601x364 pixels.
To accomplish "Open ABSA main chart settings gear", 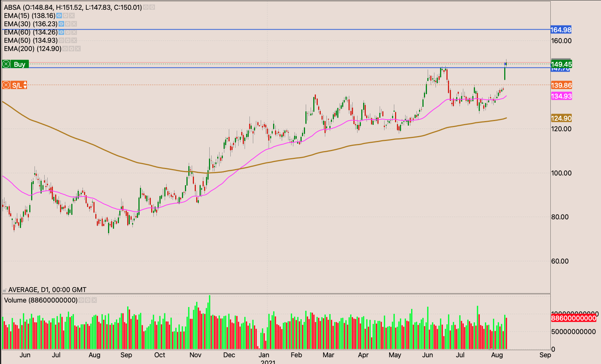I will [152, 7].
